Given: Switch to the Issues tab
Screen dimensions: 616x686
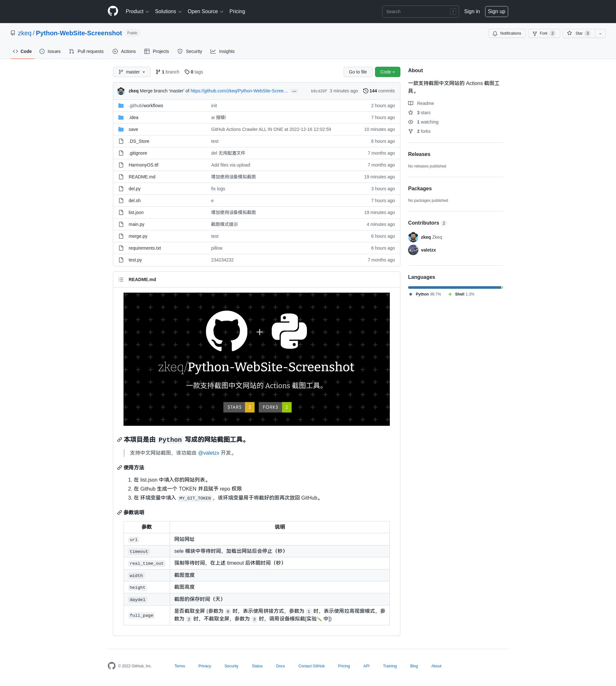Looking at the screenshot, I should (x=50, y=51).
